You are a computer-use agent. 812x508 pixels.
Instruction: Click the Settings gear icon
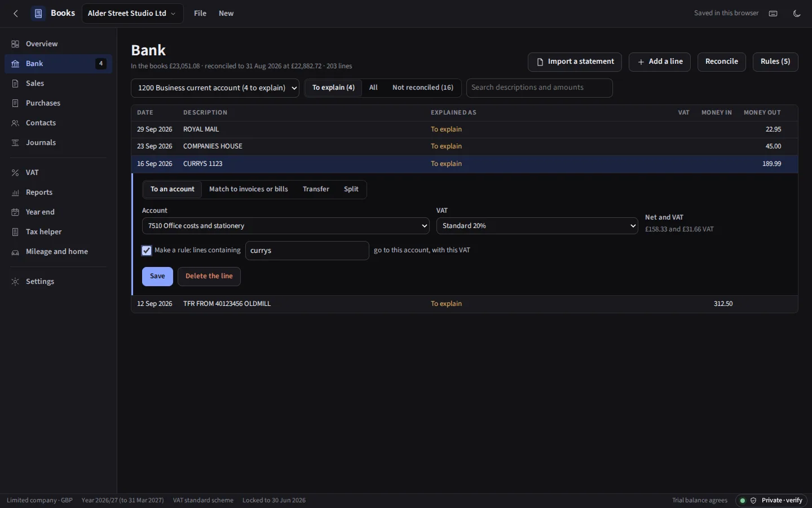point(15,282)
